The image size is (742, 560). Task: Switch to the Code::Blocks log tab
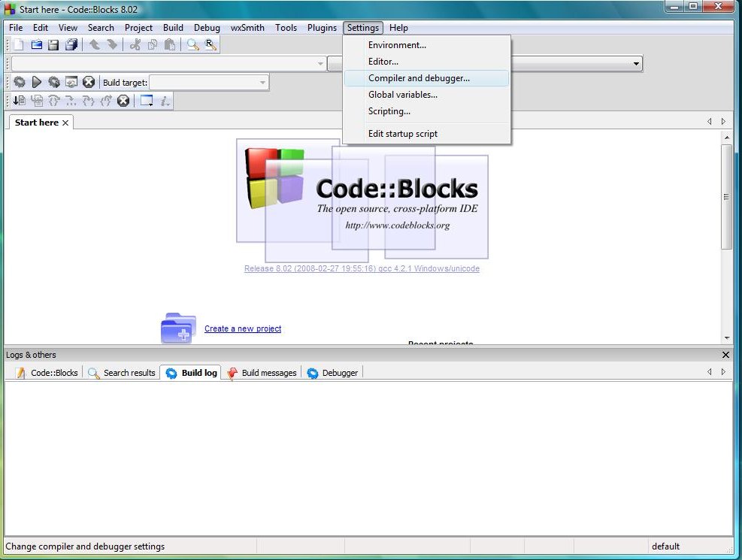coord(47,373)
